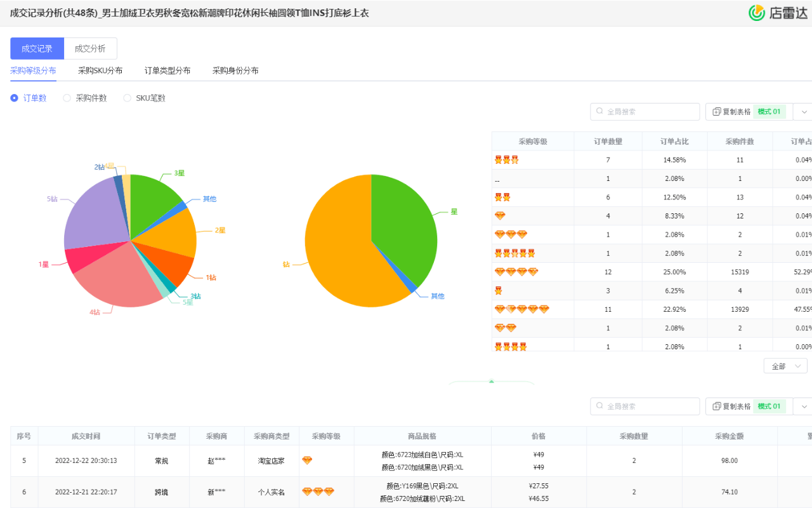Click lower 模式 01 green tag
The image size is (812, 508).
(x=769, y=406)
